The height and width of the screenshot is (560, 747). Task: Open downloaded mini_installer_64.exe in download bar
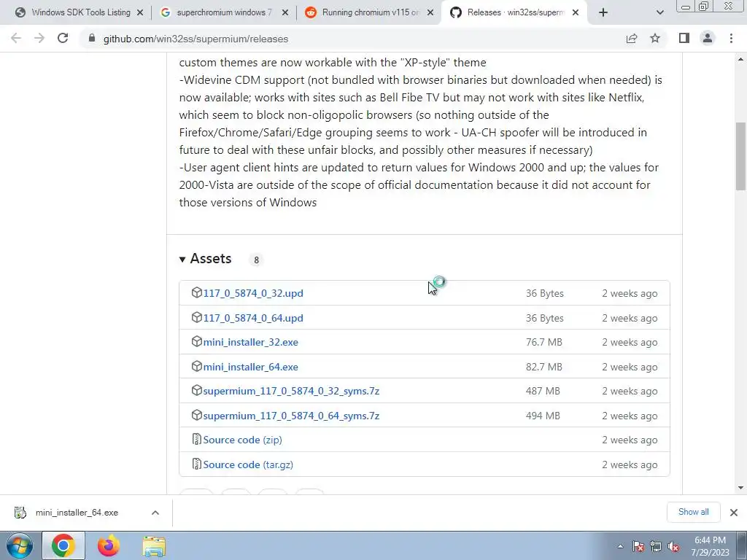[x=76, y=513]
